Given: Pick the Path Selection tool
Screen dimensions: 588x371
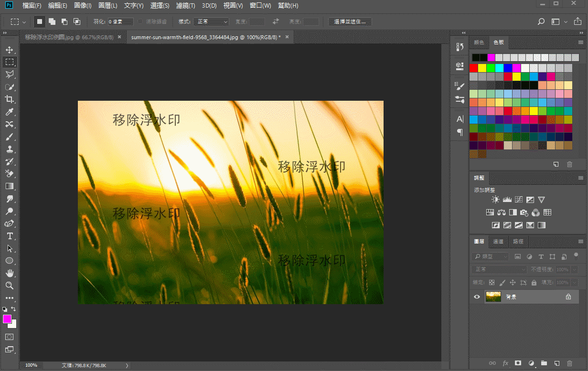Looking at the screenshot, I should 9,248.
